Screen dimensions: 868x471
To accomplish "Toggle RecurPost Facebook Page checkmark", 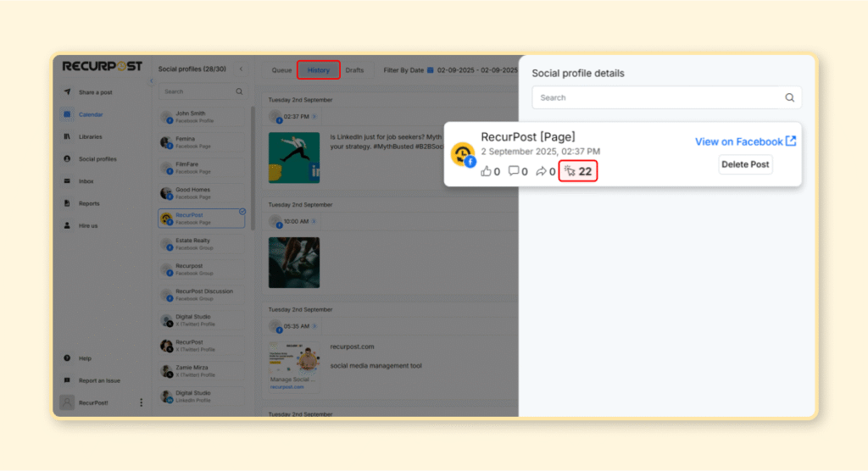I will click(x=242, y=212).
